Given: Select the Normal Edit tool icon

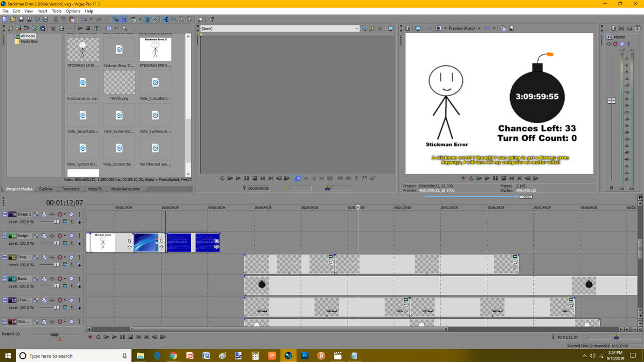Looking at the screenshot, I should pos(166,19).
